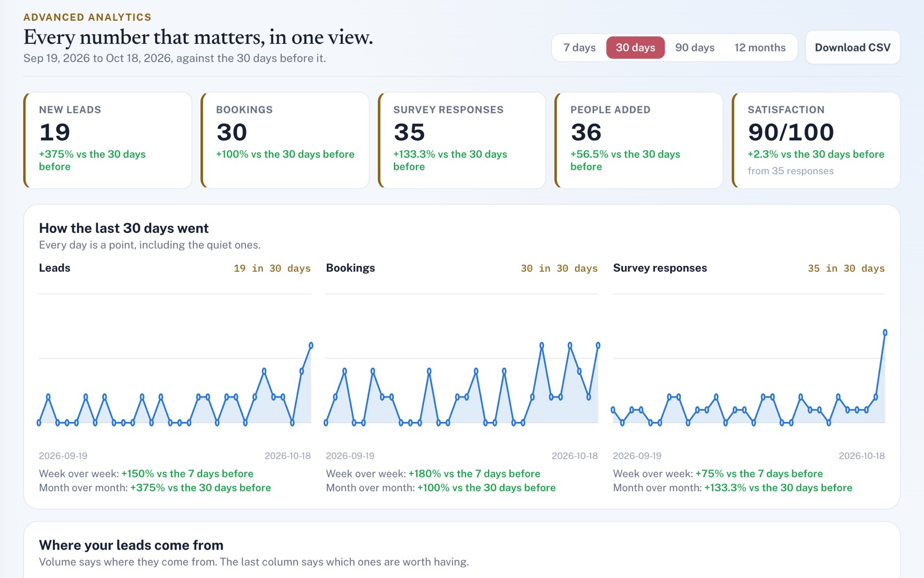Click the '35 in 30 days' label

(846, 268)
